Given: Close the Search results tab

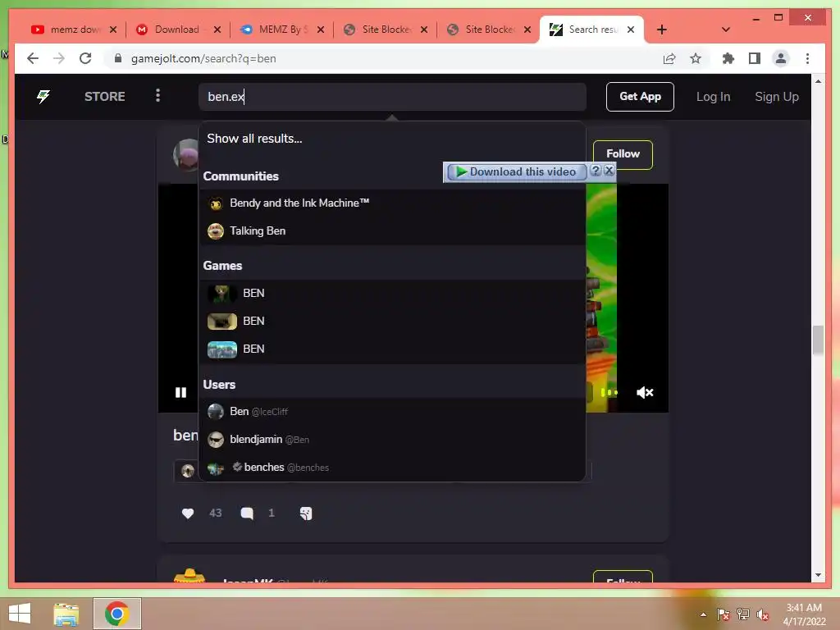Looking at the screenshot, I should point(631,30).
